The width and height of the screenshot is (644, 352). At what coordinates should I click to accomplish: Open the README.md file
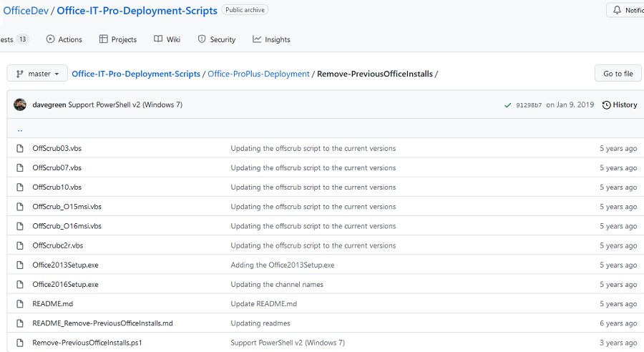(x=52, y=303)
